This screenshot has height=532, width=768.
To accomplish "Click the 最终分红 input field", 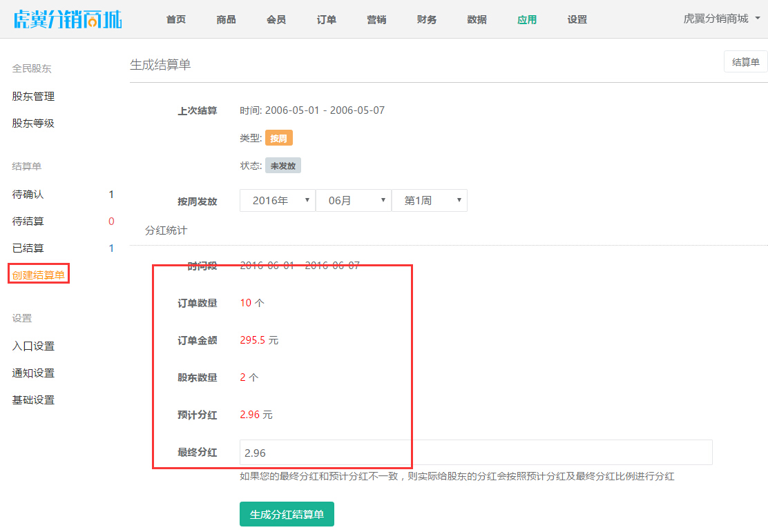I will 476,452.
